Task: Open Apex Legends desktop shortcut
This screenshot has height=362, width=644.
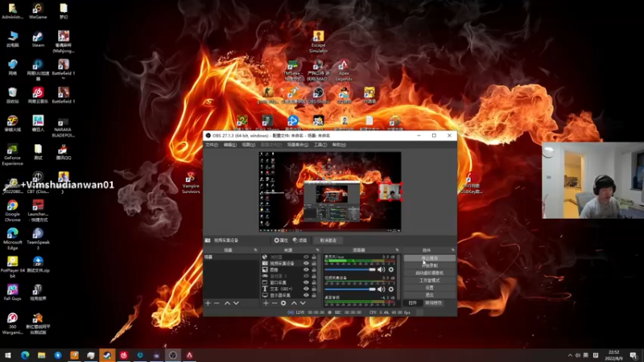Action: (344, 70)
